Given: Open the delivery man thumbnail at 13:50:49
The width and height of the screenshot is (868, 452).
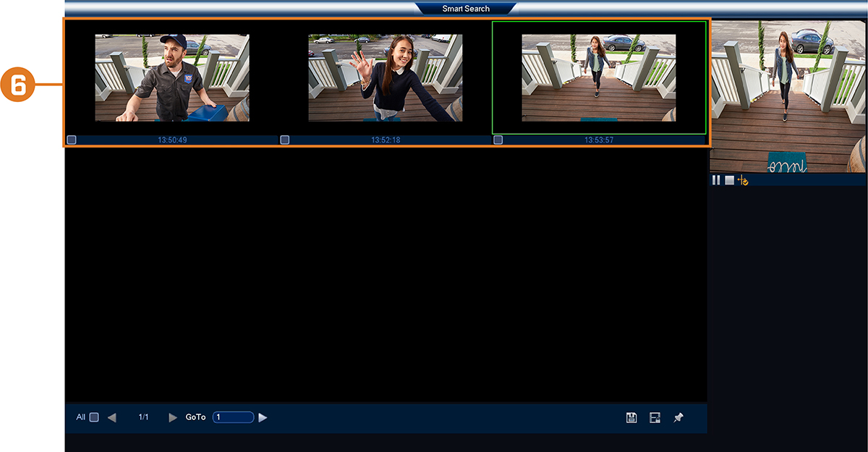Looking at the screenshot, I should pos(172,77).
